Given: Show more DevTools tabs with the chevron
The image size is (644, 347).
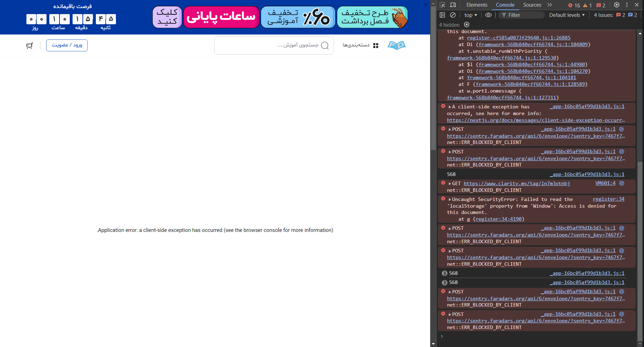Looking at the screenshot, I should [x=550, y=5].
